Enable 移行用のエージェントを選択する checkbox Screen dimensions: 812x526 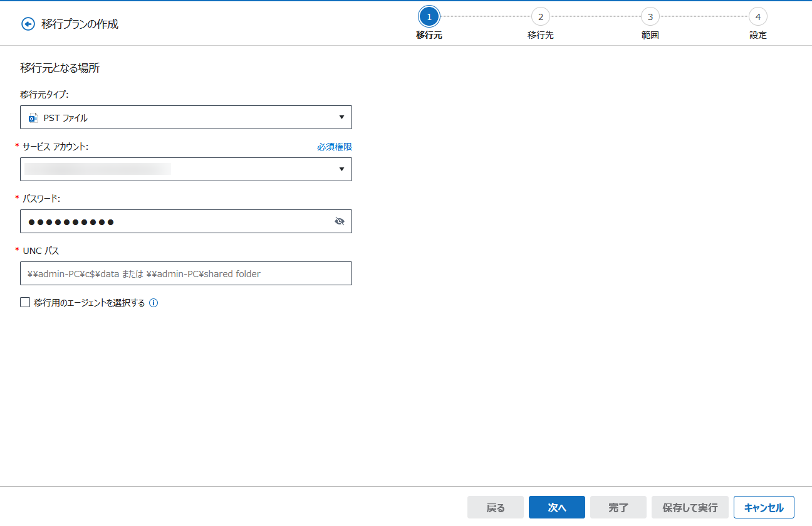coord(25,303)
